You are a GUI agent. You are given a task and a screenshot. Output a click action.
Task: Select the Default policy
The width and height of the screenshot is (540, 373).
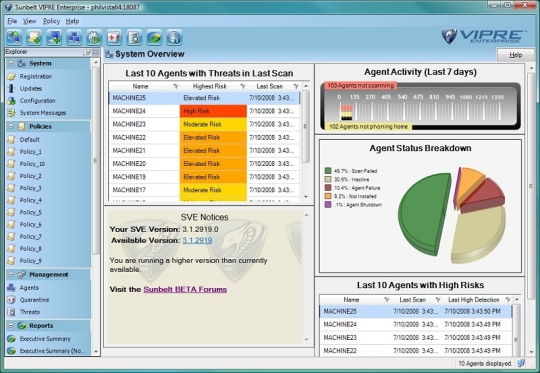pos(30,139)
